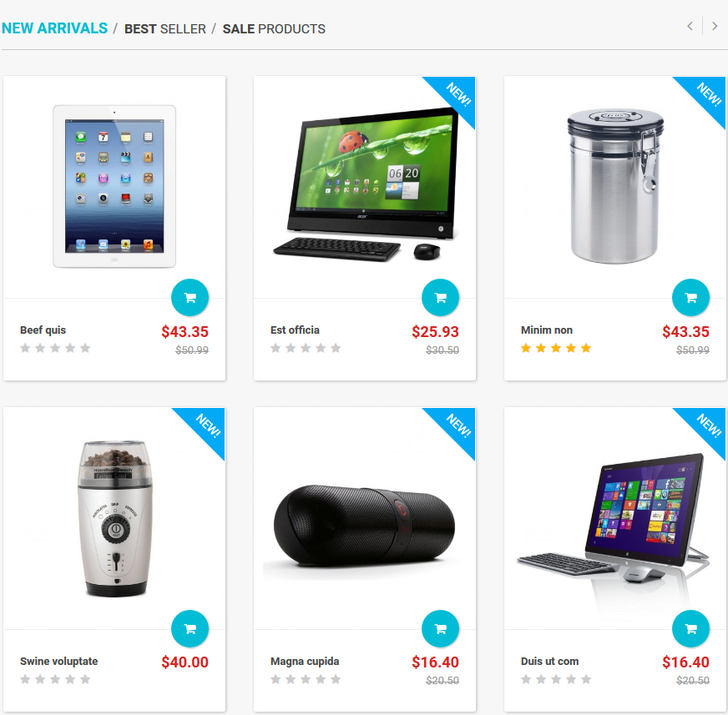Open the black pill speaker image
Viewport: 728px width, 715px height.
point(365,526)
